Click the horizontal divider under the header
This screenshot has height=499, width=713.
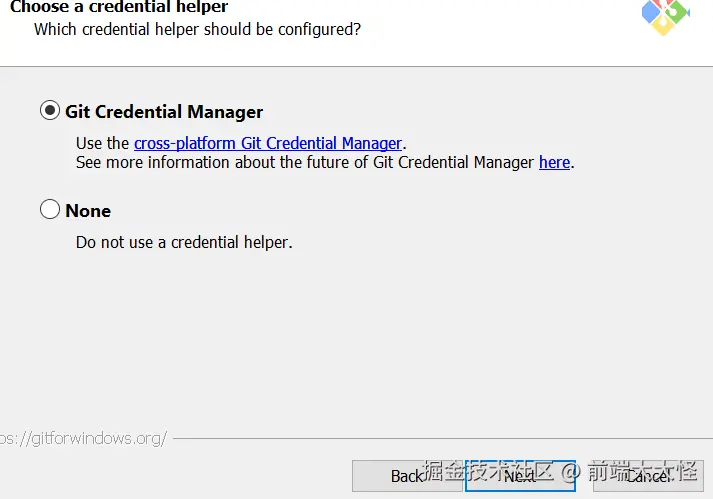(x=356, y=67)
